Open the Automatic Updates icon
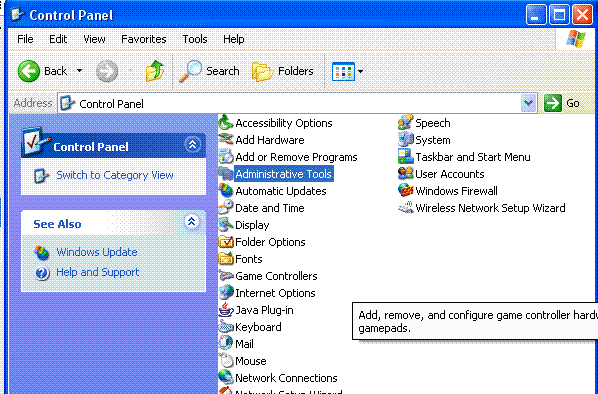Screen dimensions: 598x394 [x=226, y=191]
